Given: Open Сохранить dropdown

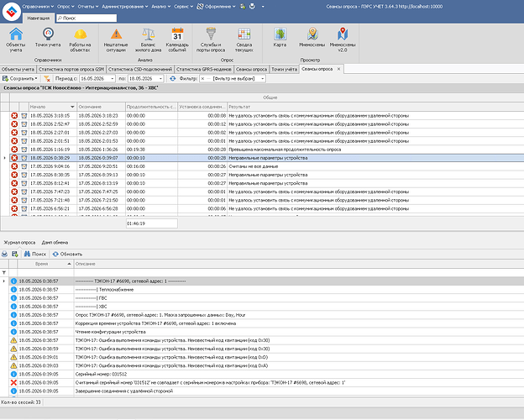Looking at the screenshot, I should click(x=36, y=79).
